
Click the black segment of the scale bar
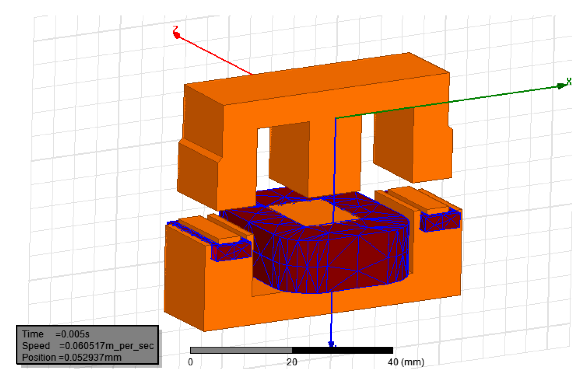(342, 350)
